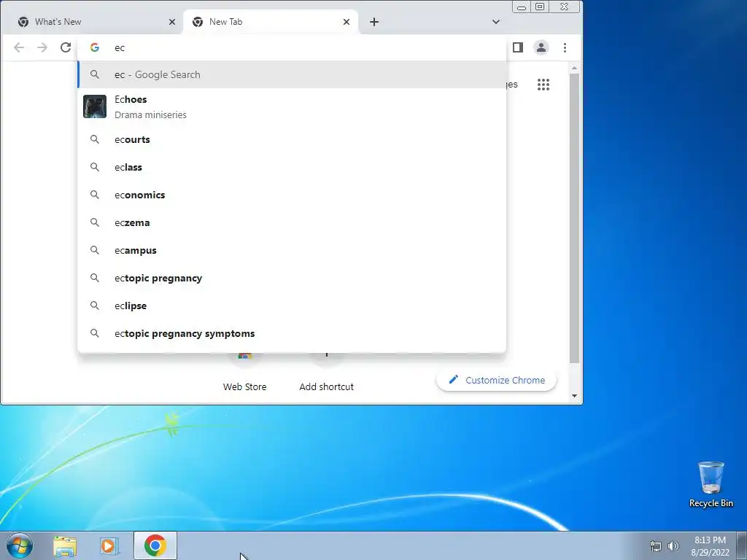This screenshot has height=560, width=747.
Task: Open Chrome's three-dot menu
Action: coord(565,47)
